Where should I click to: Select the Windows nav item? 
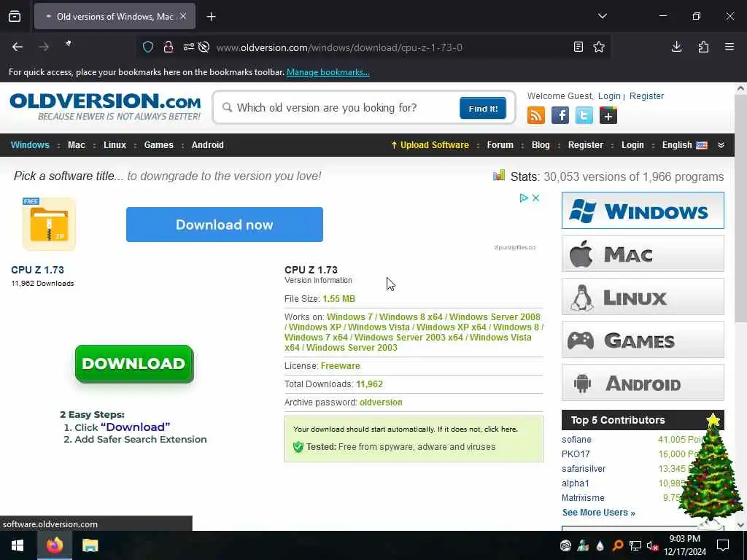coord(30,145)
